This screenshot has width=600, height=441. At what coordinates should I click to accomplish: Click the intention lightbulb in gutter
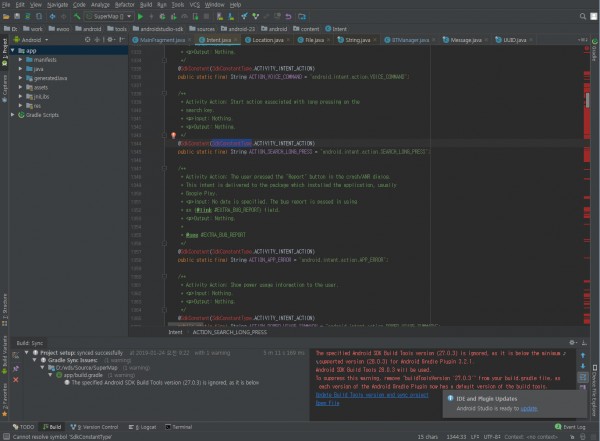(173, 135)
